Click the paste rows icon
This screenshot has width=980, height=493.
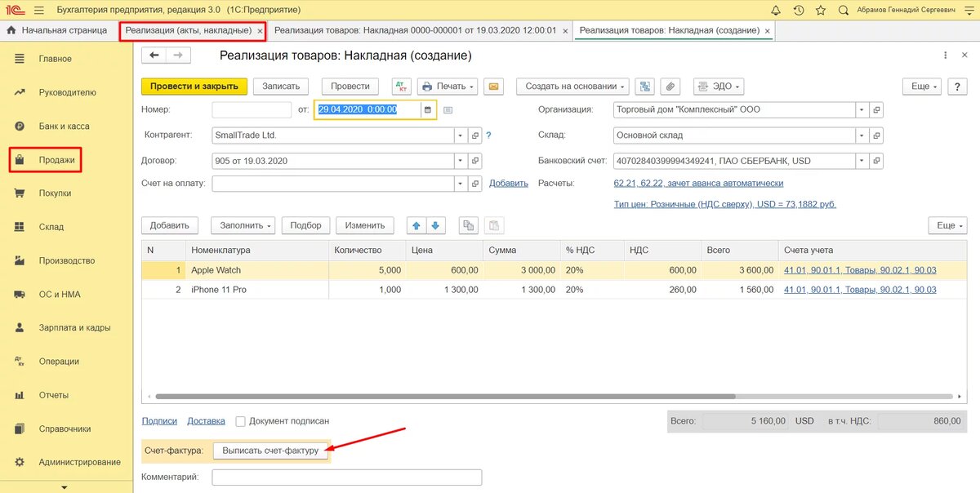point(493,225)
